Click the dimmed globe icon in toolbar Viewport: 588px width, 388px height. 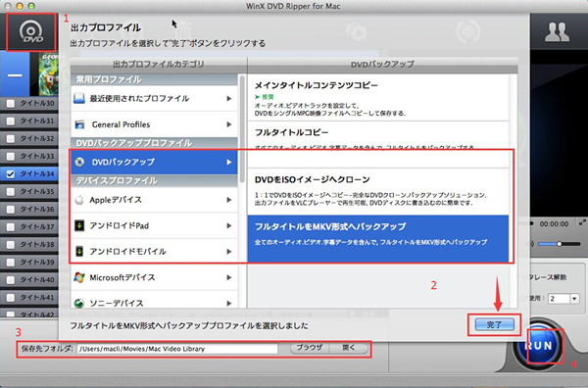pos(468,32)
